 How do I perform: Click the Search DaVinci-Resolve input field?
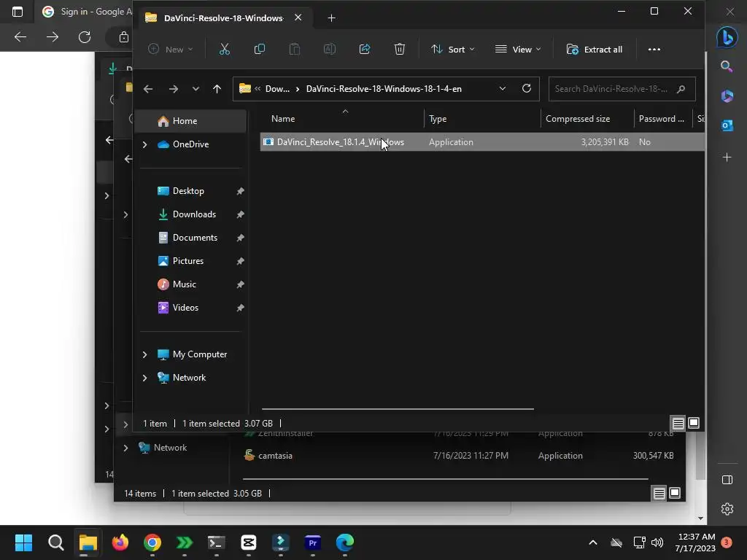[622, 88]
